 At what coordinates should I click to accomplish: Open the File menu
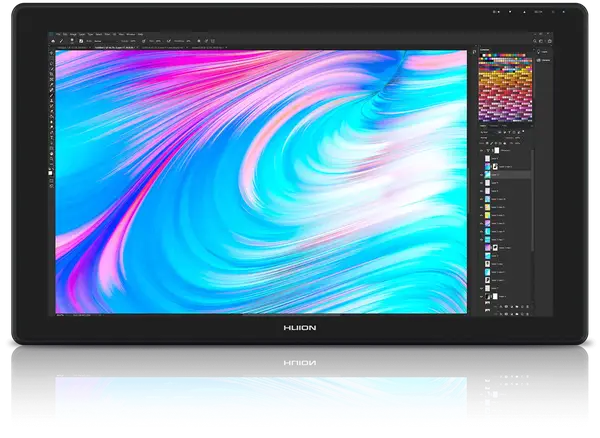pyautogui.click(x=58, y=34)
